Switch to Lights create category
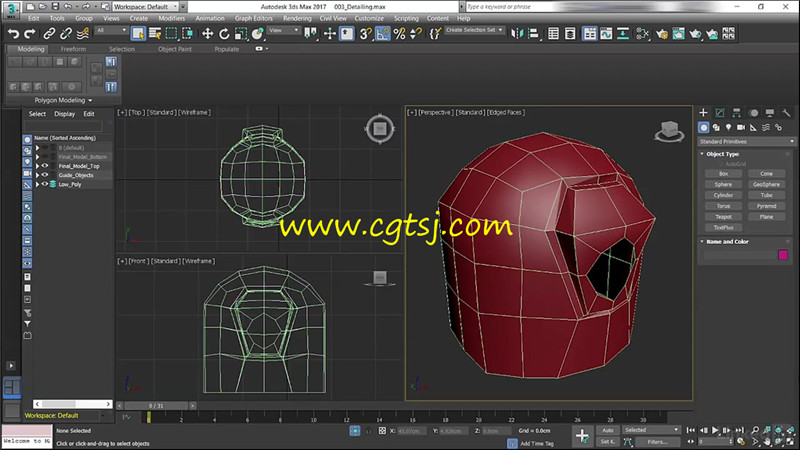Viewport: 800px width, 450px height. (729, 128)
